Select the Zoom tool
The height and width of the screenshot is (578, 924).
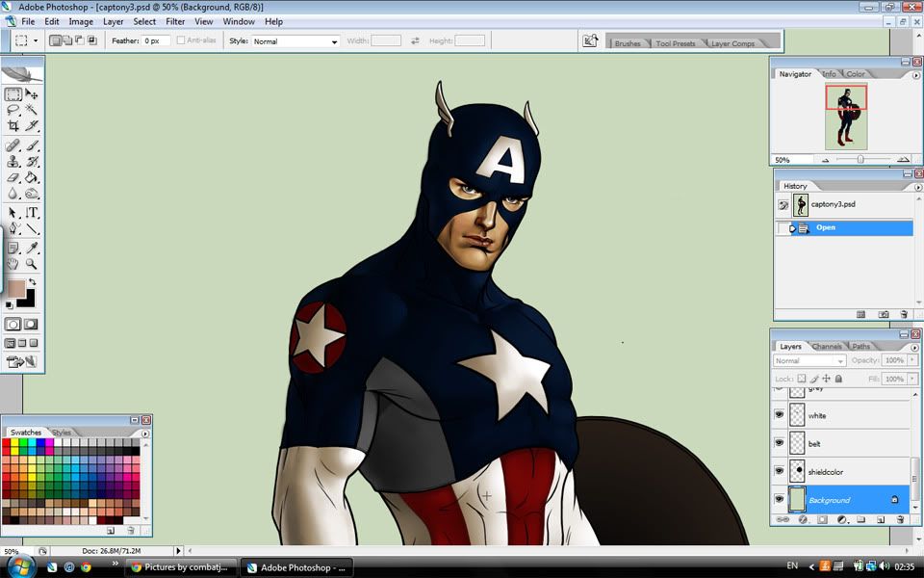(31, 264)
